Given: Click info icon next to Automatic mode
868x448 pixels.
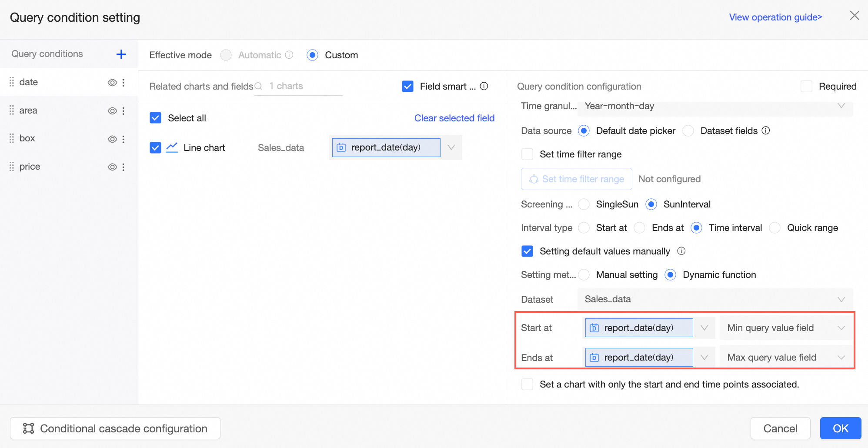Looking at the screenshot, I should [x=289, y=55].
